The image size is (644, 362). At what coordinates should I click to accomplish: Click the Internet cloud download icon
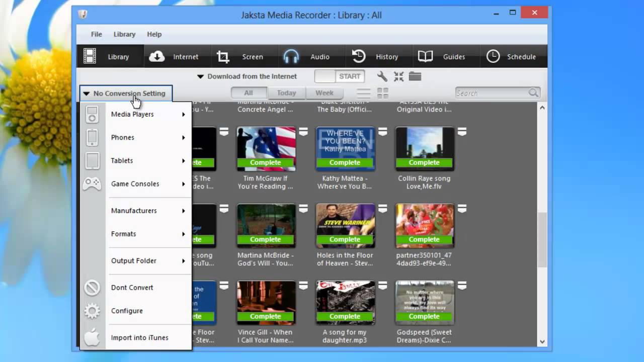157,56
